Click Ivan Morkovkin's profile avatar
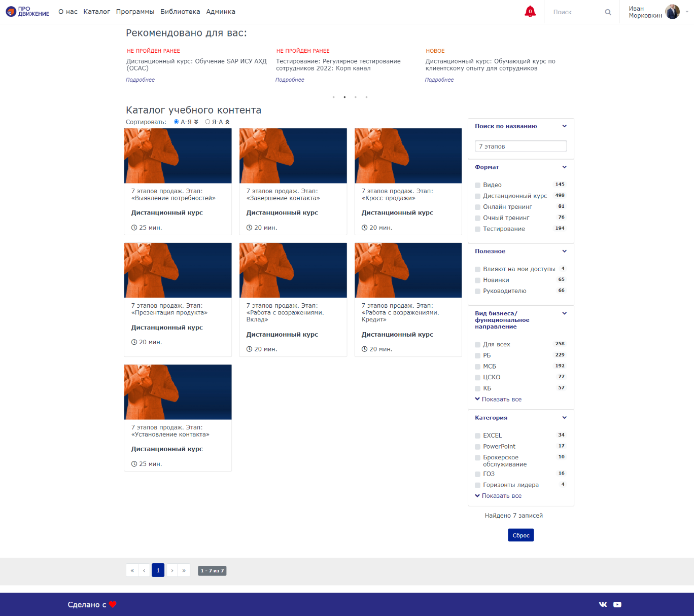This screenshot has height=616, width=694. (x=672, y=11)
